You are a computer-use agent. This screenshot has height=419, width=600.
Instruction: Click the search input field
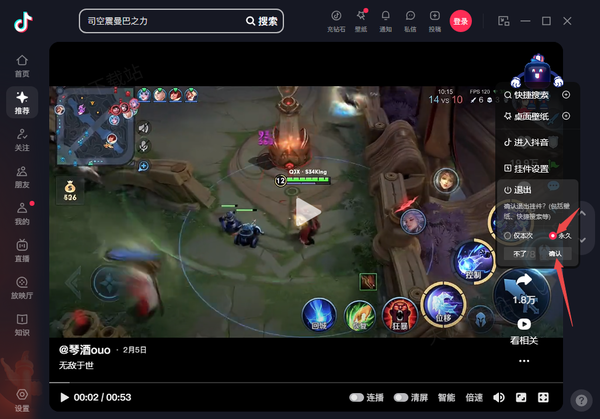click(163, 21)
